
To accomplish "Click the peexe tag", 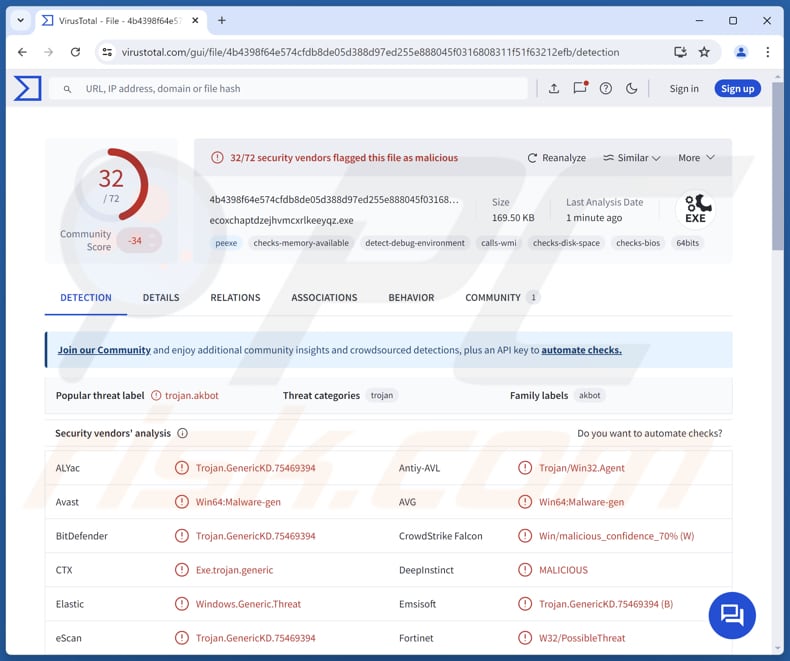I will pos(226,243).
